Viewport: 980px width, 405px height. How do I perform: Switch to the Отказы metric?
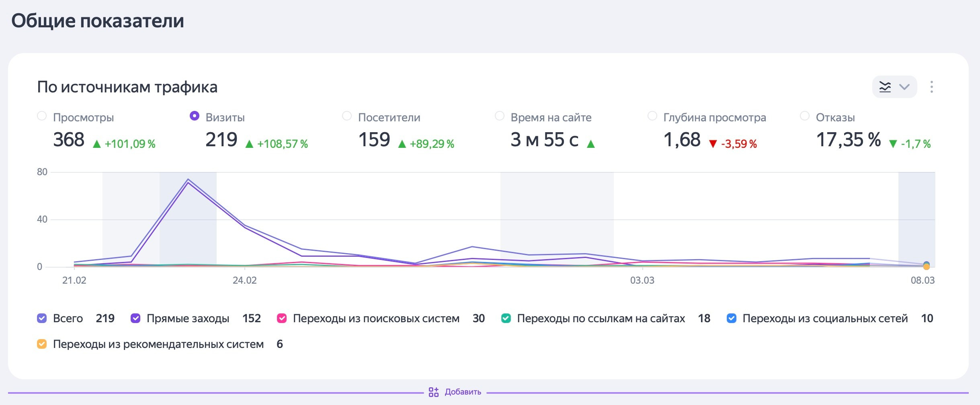point(804,116)
